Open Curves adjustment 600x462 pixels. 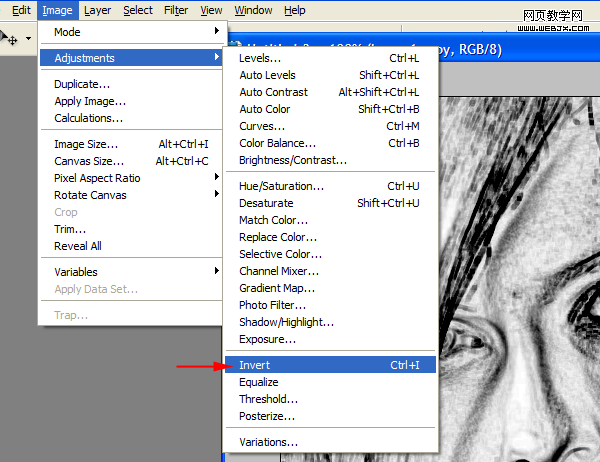[x=330, y=126]
